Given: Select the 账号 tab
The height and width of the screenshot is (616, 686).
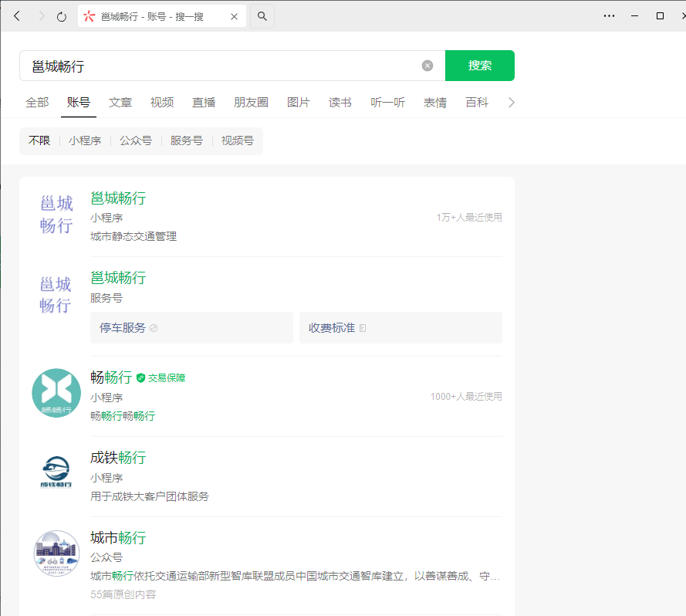Looking at the screenshot, I should pyautogui.click(x=79, y=103).
